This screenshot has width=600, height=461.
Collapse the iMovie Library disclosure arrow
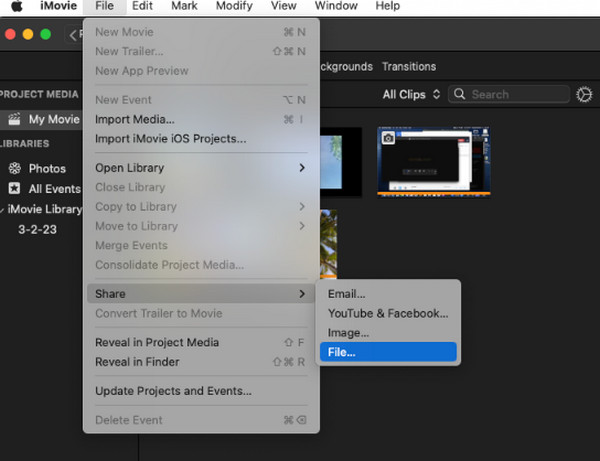2,210
